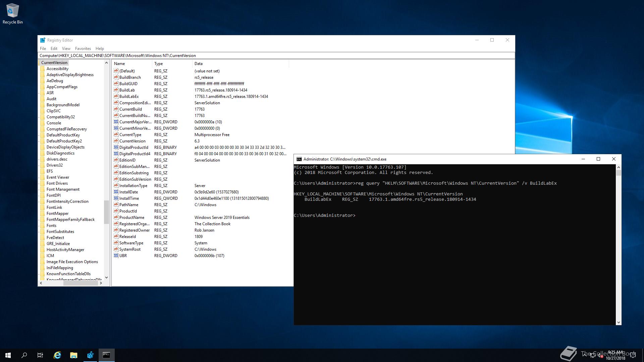Select the EditionID value name
Image resolution: width=644 pixels, height=362 pixels.
coord(127,160)
